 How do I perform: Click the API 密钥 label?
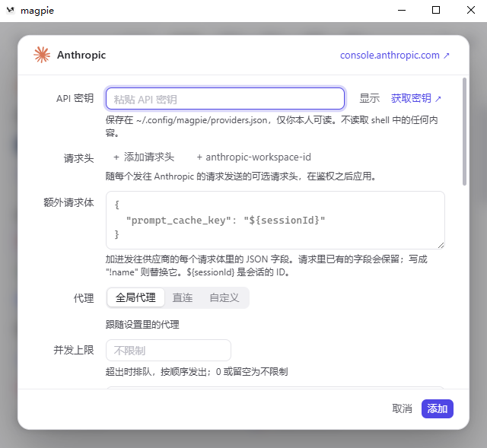point(75,98)
